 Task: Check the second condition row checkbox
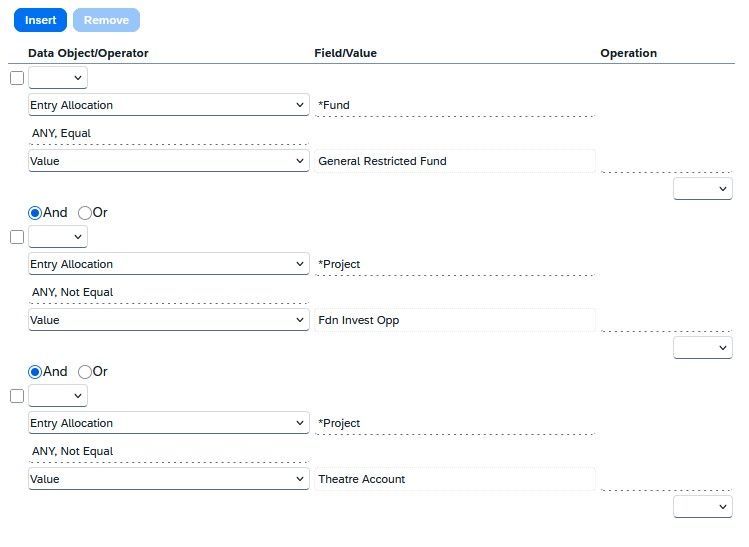17,237
